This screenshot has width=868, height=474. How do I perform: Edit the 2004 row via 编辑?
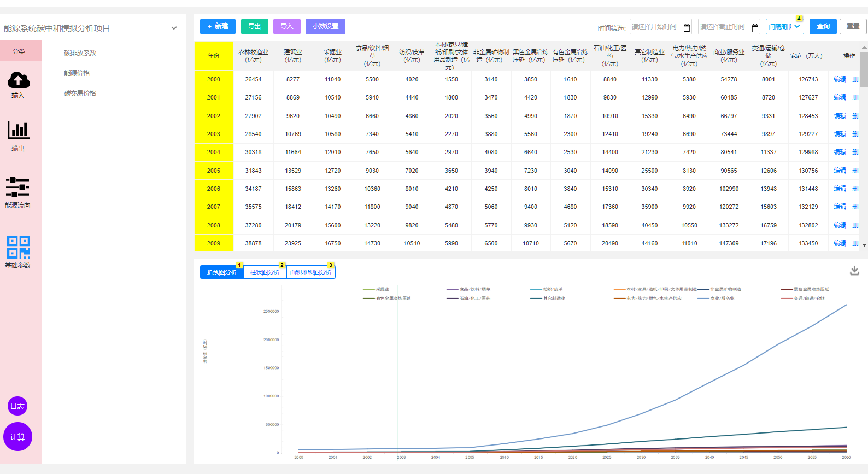[840, 152]
